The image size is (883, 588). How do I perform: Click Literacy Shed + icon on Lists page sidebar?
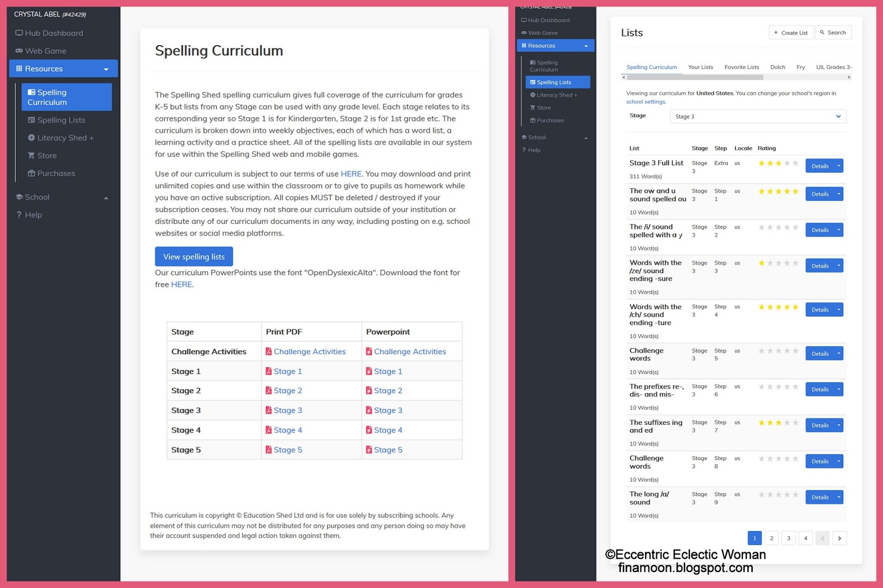(533, 95)
